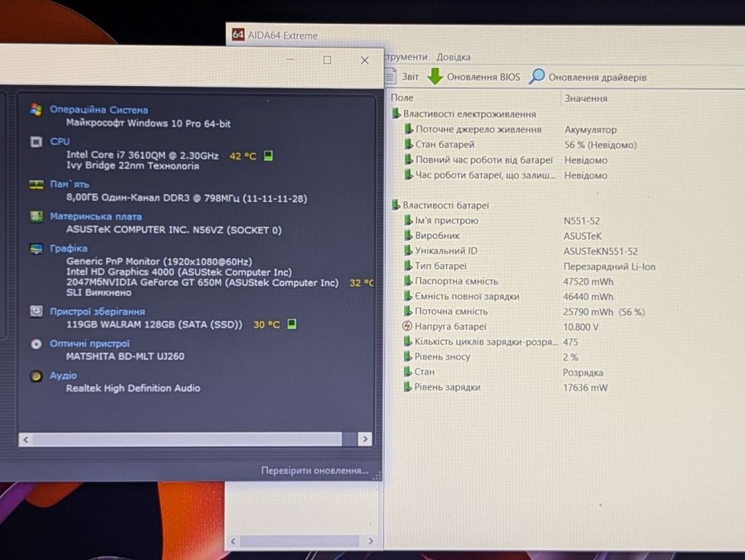This screenshot has height=560, width=745.
Task: Select the Ємність повної зарядки row
Action: coord(508,296)
